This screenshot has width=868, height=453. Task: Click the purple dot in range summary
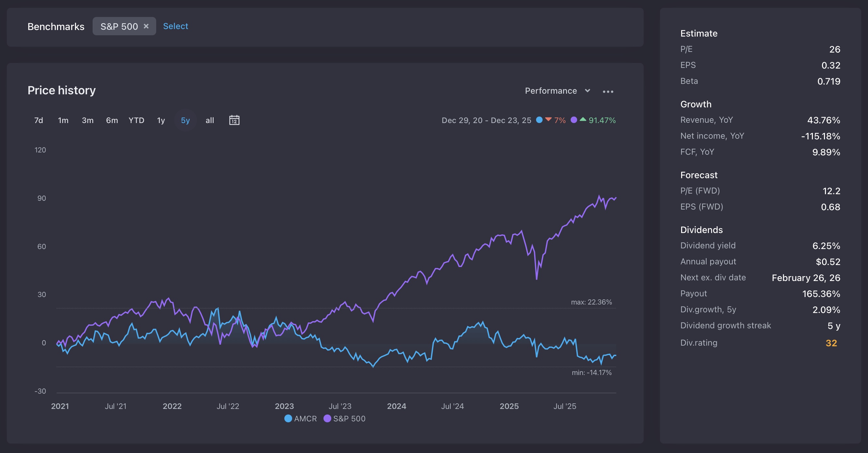(x=574, y=120)
